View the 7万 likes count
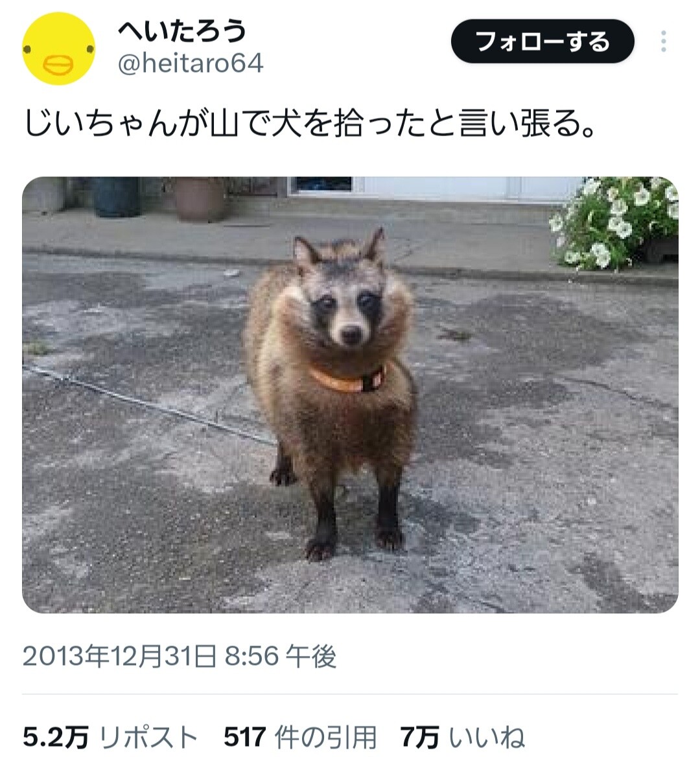Viewport: 700px width, 770px height. (x=419, y=737)
